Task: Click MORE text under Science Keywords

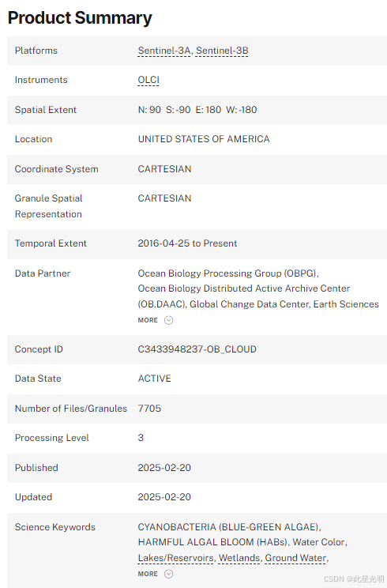Action: coord(148,574)
